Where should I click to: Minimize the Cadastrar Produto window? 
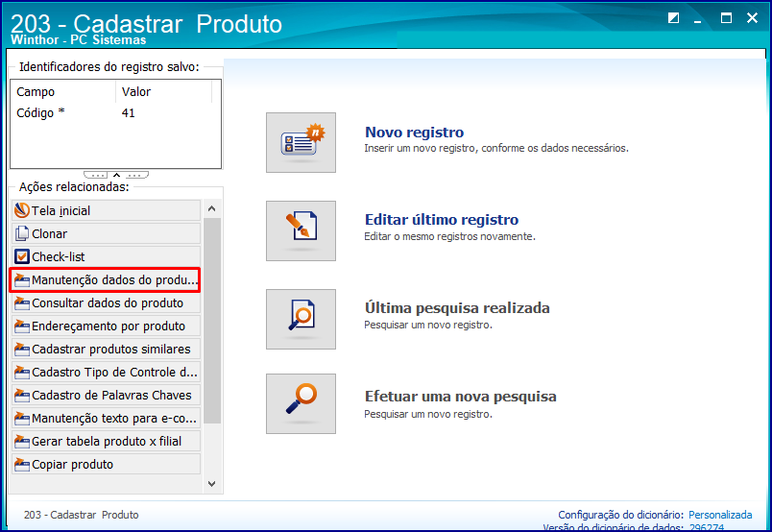coord(697,20)
